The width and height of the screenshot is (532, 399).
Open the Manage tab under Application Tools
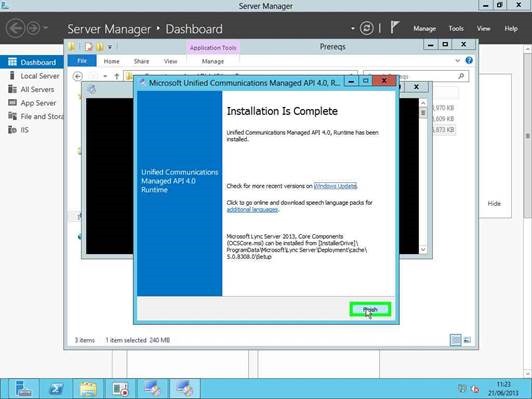pos(213,61)
